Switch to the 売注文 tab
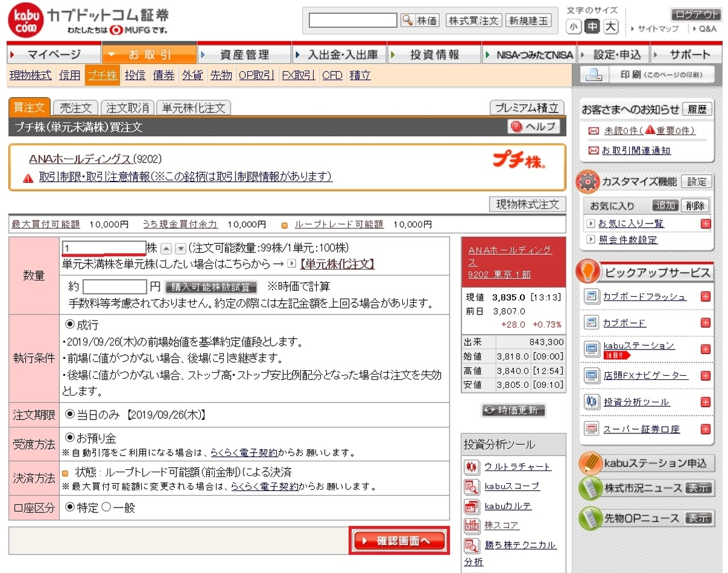Viewport: 728px width, 573px height. pyautogui.click(x=75, y=108)
